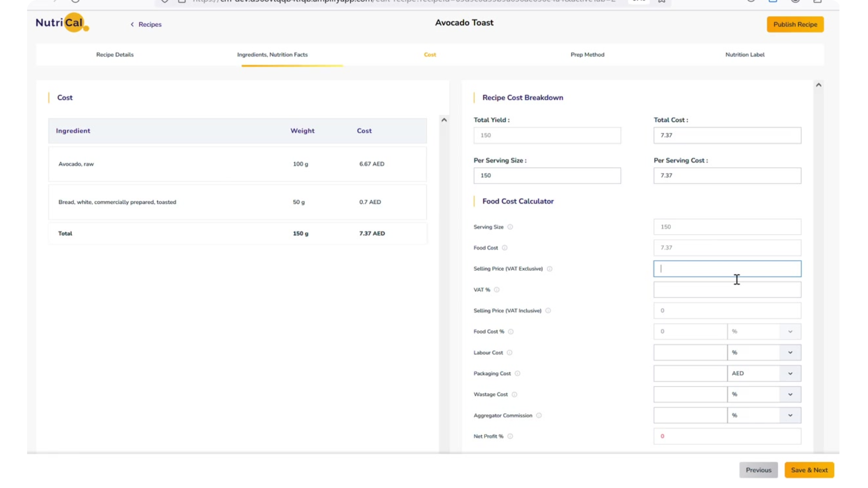Click the info icon beside VAT %
Image resolution: width=868 pixels, height=488 pixels.
pos(496,290)
